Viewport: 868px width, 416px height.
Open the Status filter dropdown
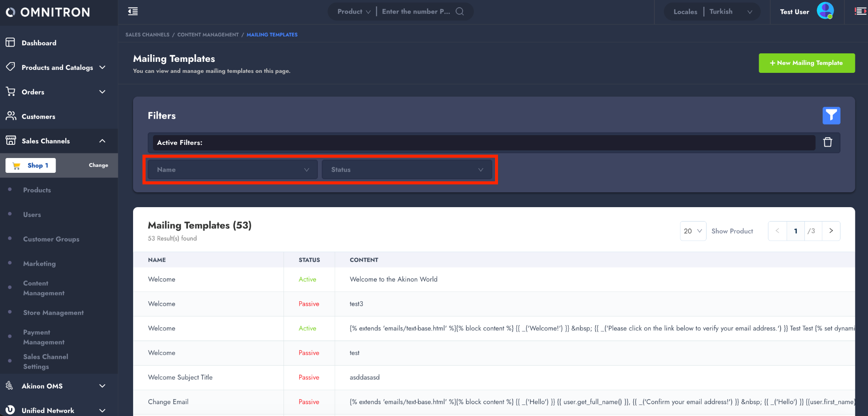coord(407,169)
